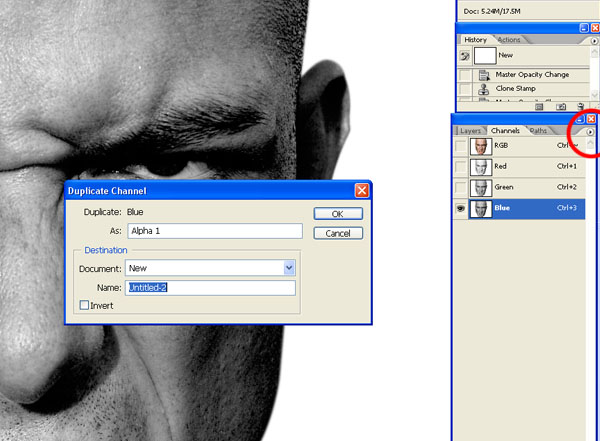Check the Invert checkbox

coord(84,305)
